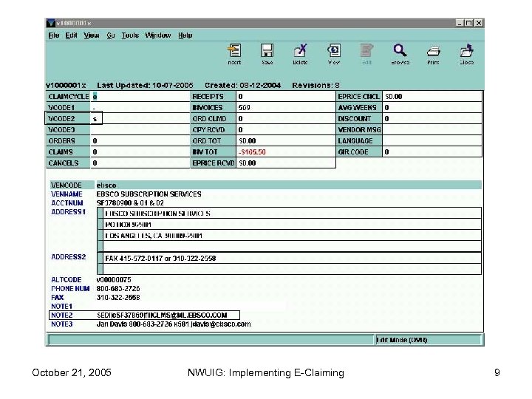
Task: Click the NOTE3 Jan Davis contact text
Action: tap(174, 324)
